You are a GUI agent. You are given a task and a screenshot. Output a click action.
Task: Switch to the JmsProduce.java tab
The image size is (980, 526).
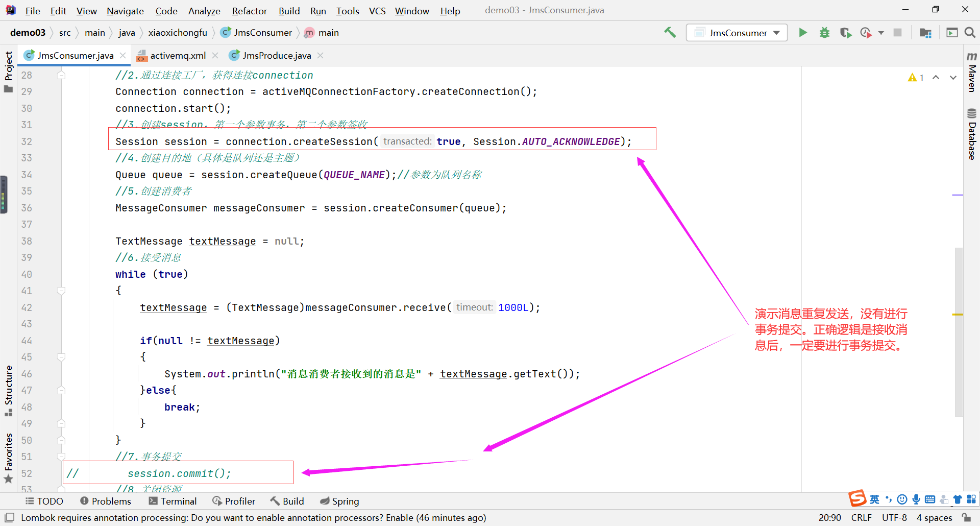pyautogui.click(x=276, y=55)
